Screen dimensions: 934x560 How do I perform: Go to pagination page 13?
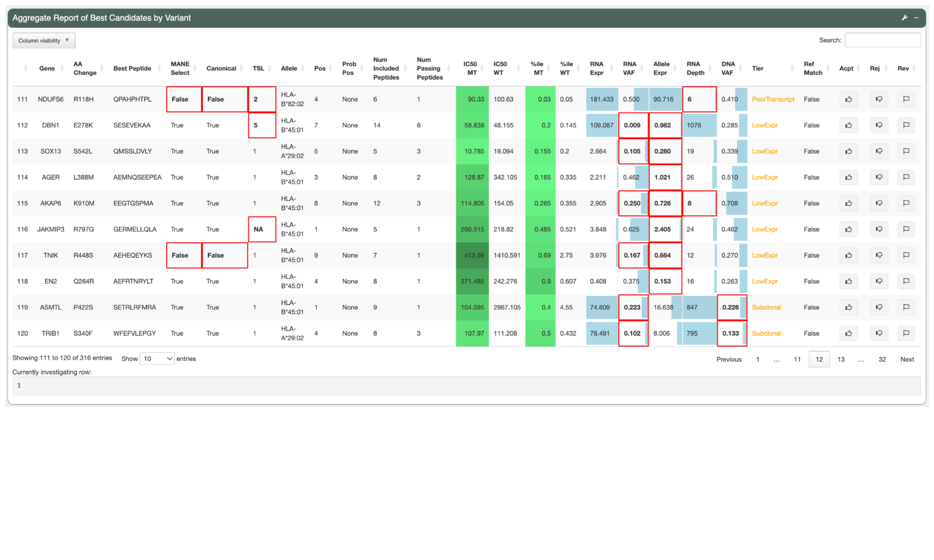click(x=841, y=360)
